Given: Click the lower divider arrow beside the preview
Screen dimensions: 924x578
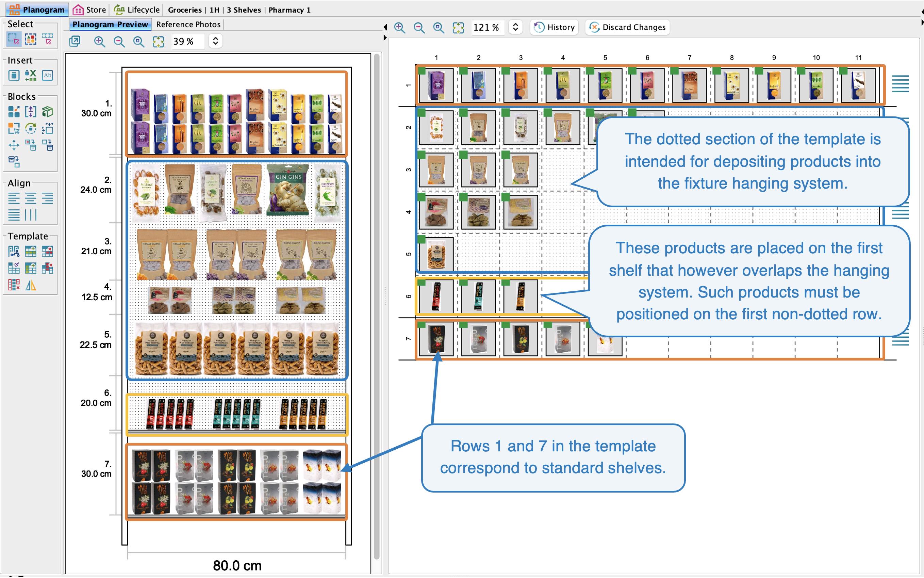Looking at the screenshot, I should tap(385, 38).
